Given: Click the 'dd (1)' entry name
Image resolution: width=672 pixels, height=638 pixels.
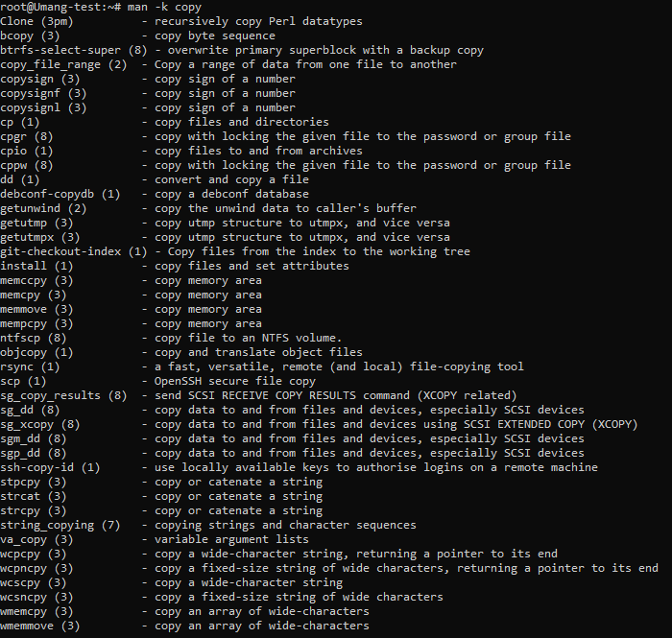Looking at the screenshot, I should [20, 179].
